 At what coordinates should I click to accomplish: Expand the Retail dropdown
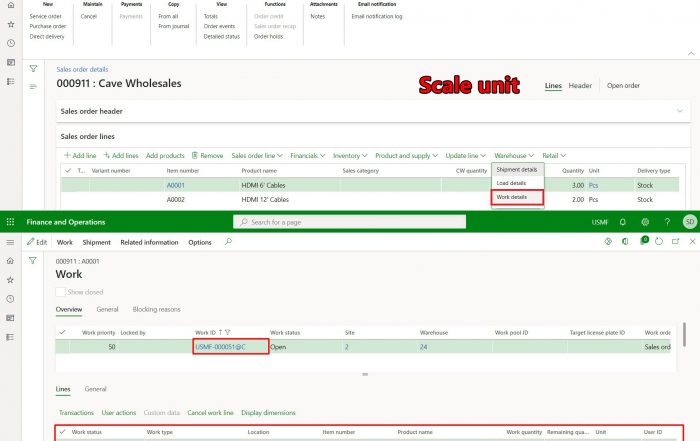554,155
